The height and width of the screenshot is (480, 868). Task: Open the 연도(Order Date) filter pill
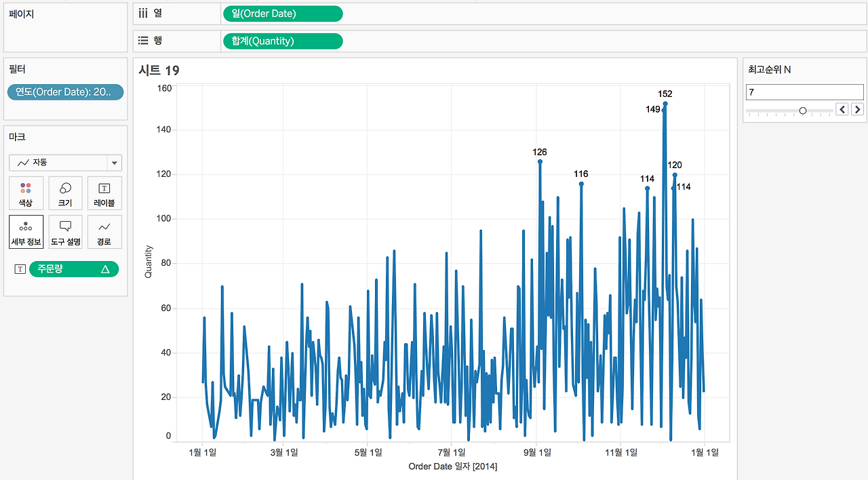tap(66, 92)
